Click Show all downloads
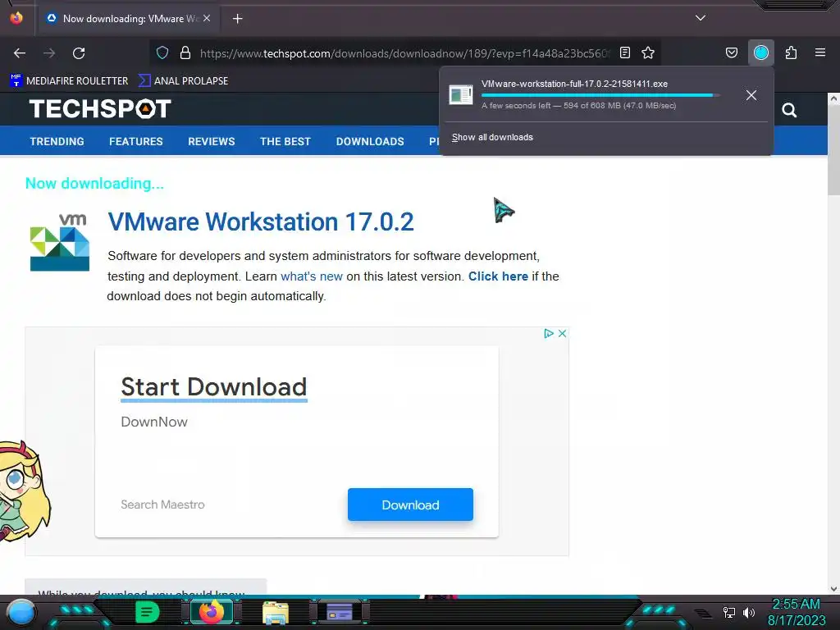Screen dimensions: 840x630 click(x=492, y=137)
